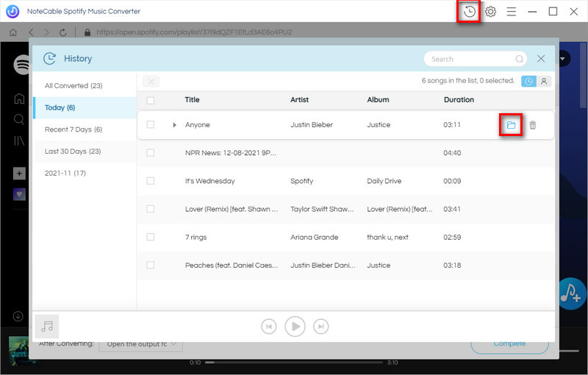The height and width of the screenshot is (375, 588).
Task: Open the hamburger menu in title bar
Action: click(511, 12)
